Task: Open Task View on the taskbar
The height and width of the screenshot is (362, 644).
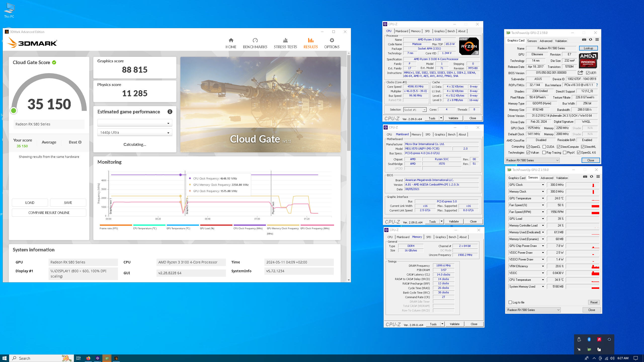Action: point(78,358)
